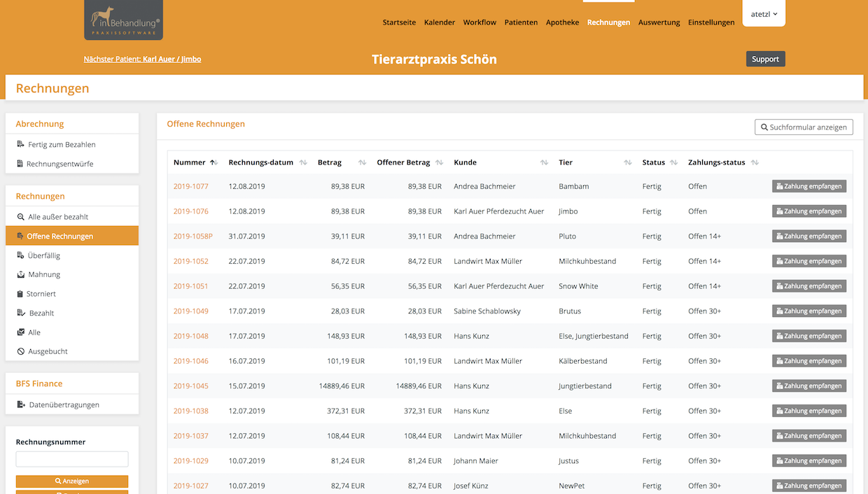Open Startseite in the top navigation
Image resolution: width=868 pixels, height=494 pixels.
(x=399, y=22)
